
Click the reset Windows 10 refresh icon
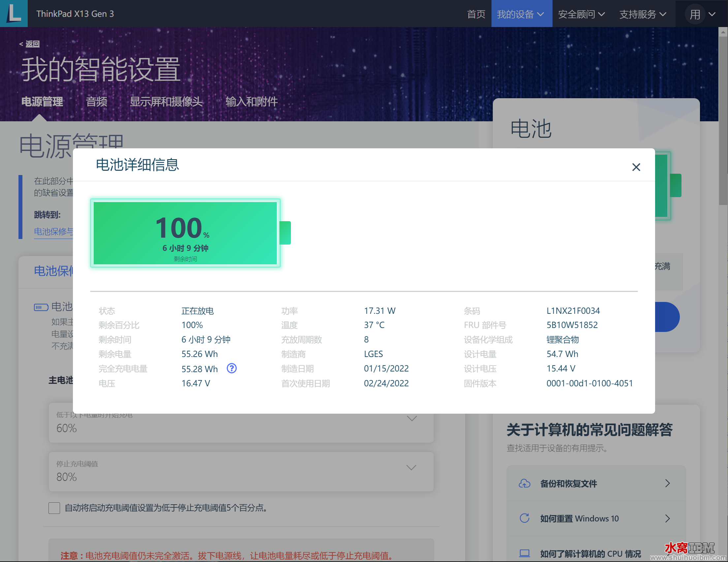[x=524, y=518]
